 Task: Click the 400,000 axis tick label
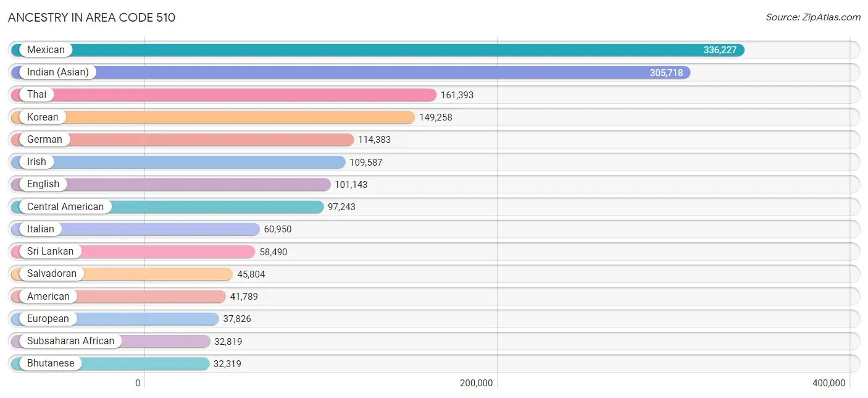(x=828, y=383)
